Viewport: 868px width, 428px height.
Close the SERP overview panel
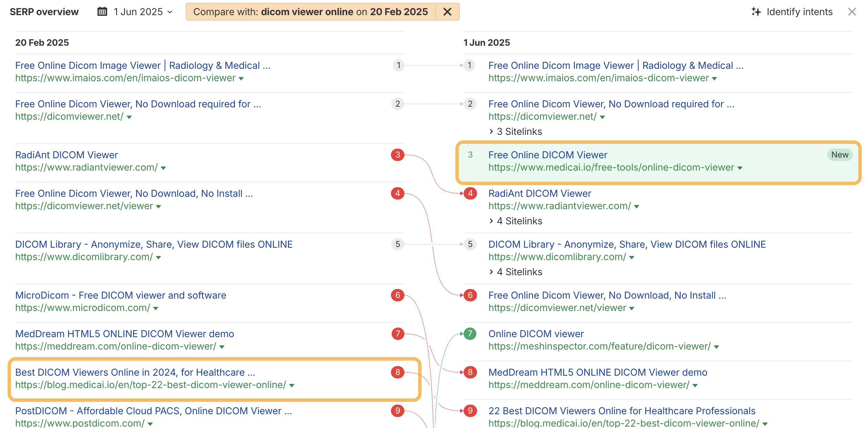tap(852, 12)
